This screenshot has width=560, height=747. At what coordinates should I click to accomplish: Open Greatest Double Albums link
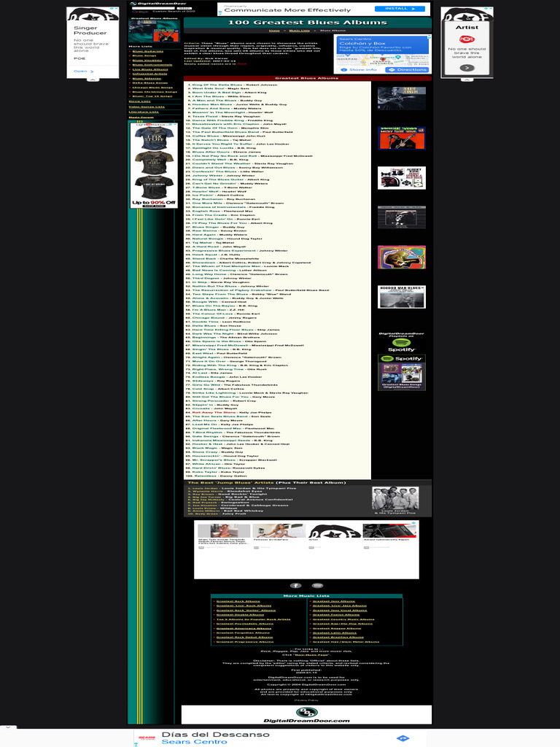click(240, 614)
